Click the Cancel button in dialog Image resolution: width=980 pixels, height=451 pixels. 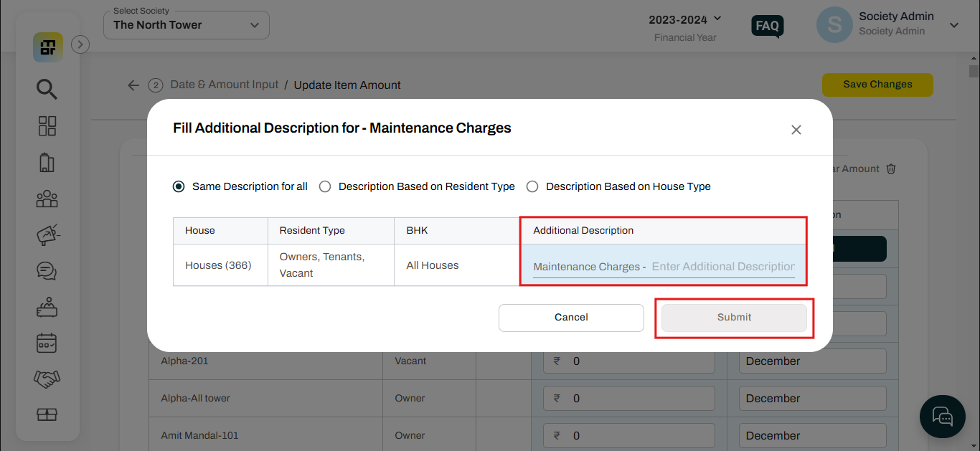click(571, 318)
